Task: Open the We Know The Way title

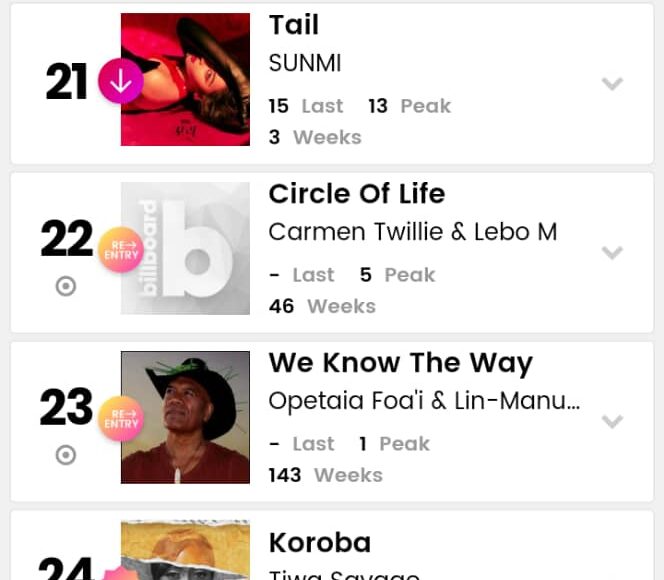Action: coord(400,363)
